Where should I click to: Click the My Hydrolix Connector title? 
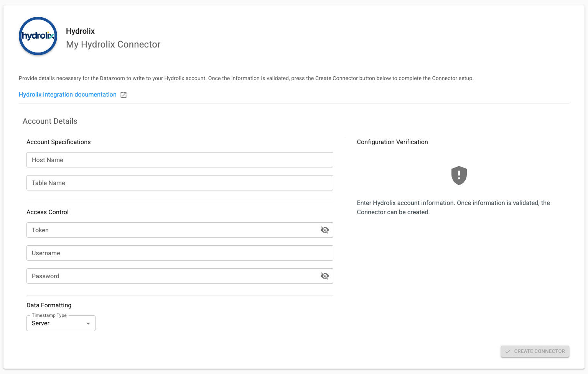click(x=113, y=44)
